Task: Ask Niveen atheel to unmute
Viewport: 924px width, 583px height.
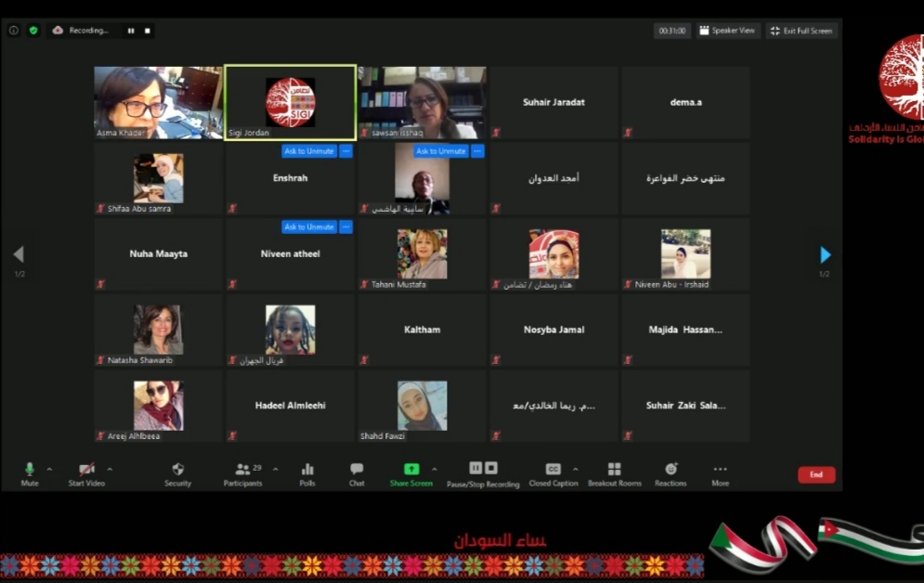Action: [308, 227]
